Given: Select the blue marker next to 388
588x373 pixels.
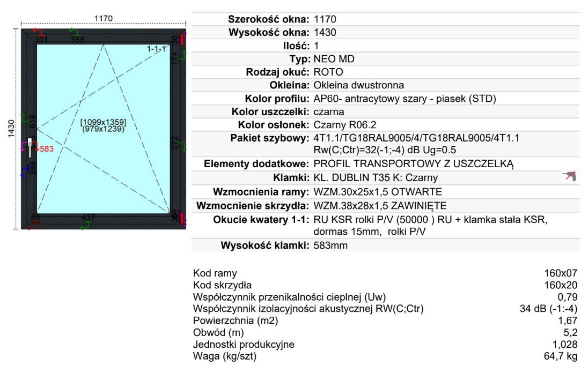Looking at the screenshot, I should tap(24, 170).
